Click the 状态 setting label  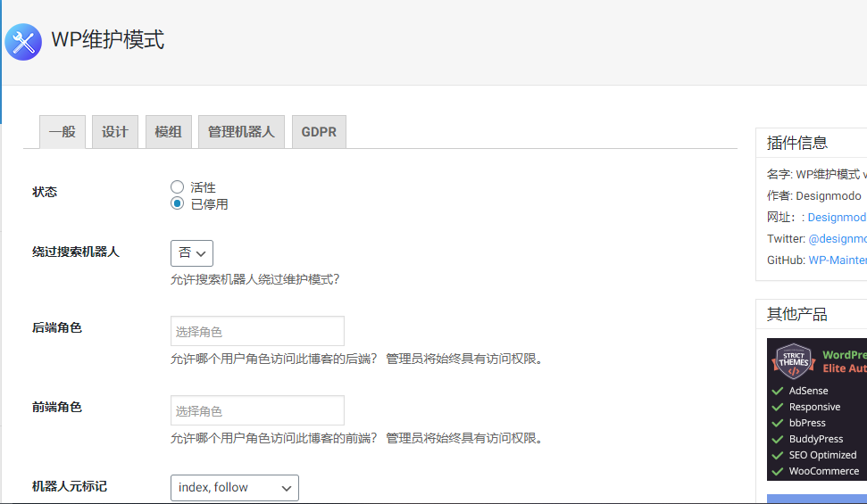[x=45, y=192]
